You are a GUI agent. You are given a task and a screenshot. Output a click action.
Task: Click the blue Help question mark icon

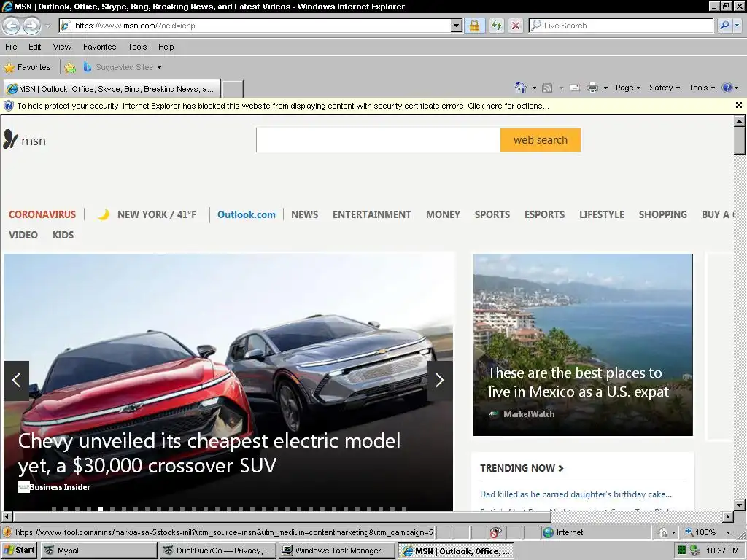(727, 87)
